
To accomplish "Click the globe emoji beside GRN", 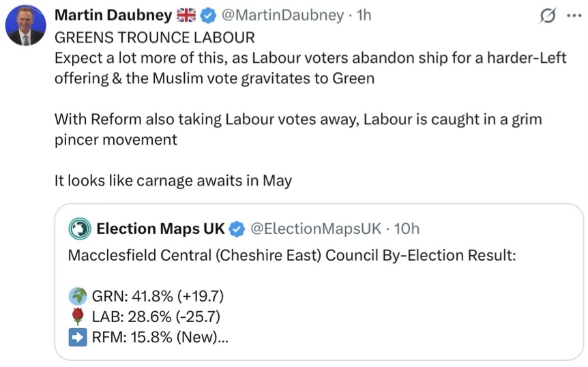I will (78, 296).
